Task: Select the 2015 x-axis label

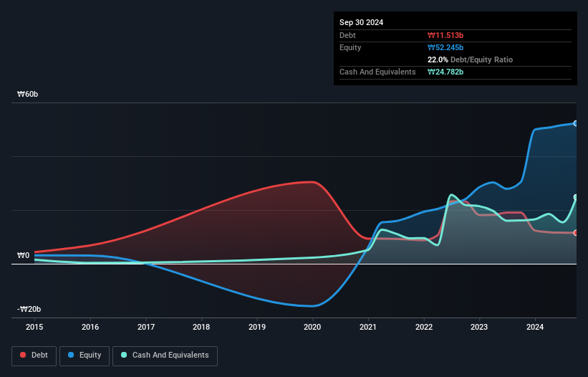Action: point(34,327)
